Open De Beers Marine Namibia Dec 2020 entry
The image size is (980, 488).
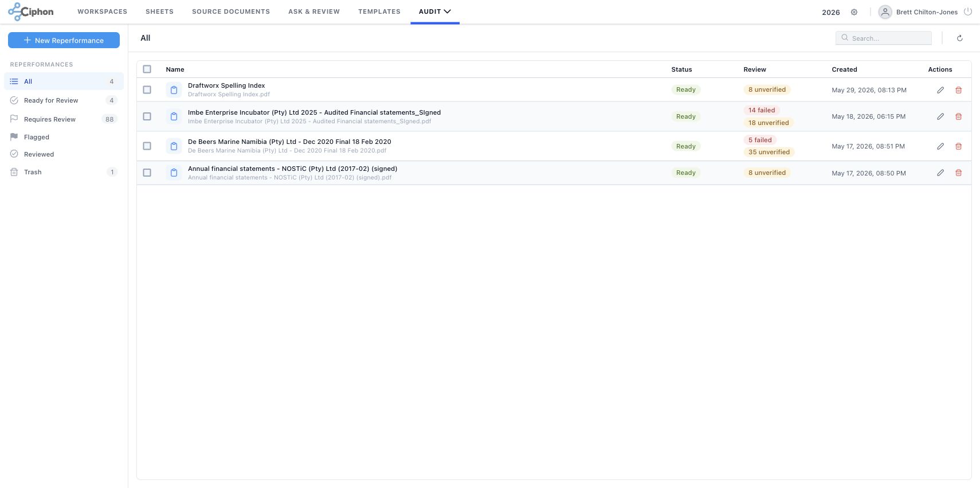[289, 142]
